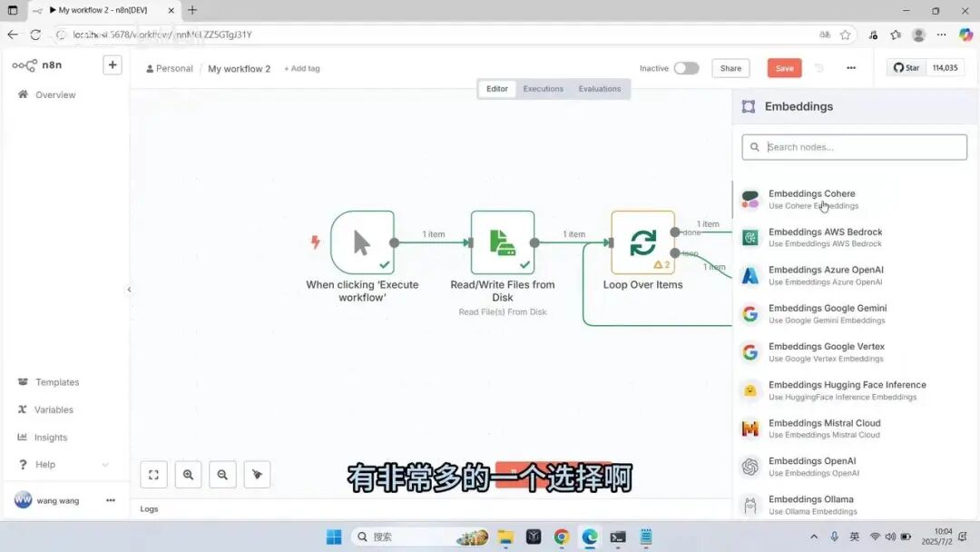Open browser settings ellipsis menu
Screen dimensions: 980x552
coord(941,34)
